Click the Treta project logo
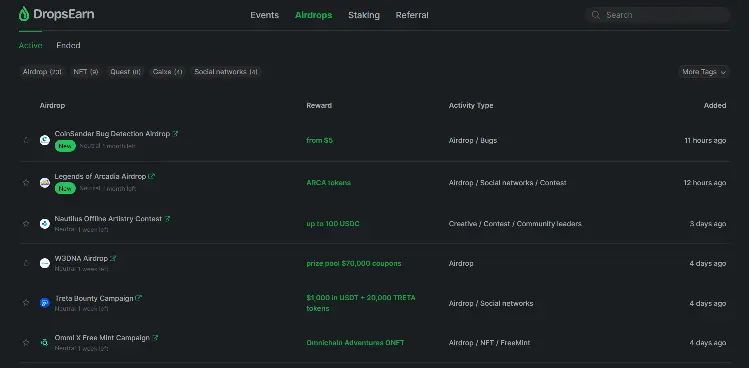The image size is (749, 368). click(45, 303)
